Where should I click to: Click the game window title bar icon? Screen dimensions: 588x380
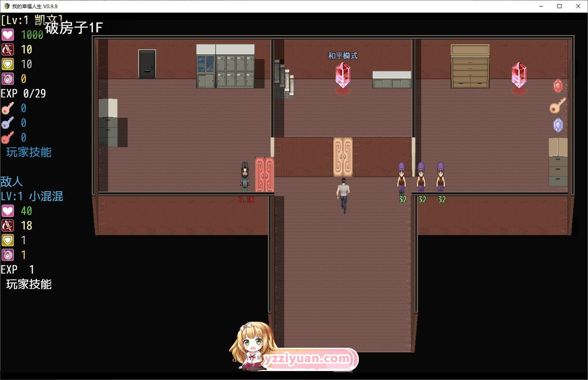click(x=7, y=6)
